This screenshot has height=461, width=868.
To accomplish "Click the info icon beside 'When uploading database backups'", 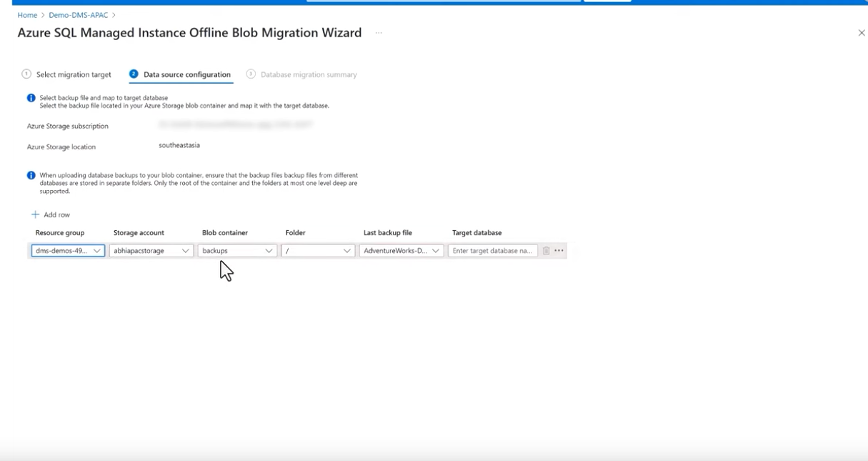I will (x=31, y=175).
